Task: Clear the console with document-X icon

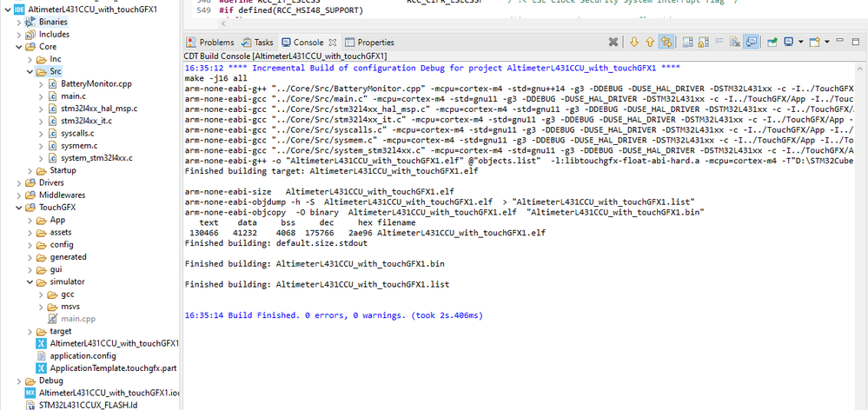Action: coord(735,42)
